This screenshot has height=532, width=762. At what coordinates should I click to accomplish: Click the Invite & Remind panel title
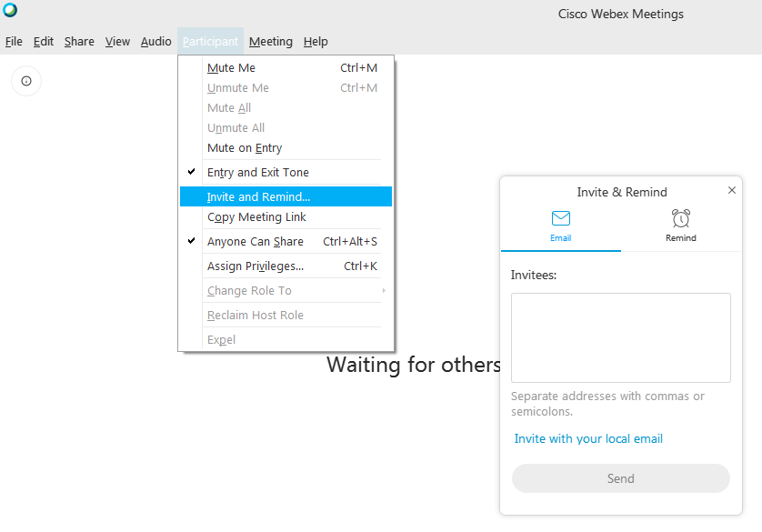click(622, 193)
